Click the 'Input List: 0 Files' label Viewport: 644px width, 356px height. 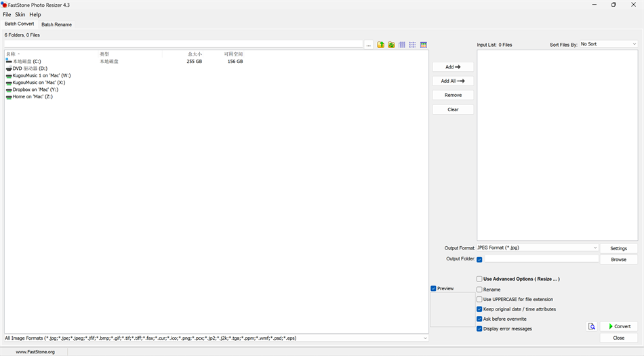tap(494, 45)
